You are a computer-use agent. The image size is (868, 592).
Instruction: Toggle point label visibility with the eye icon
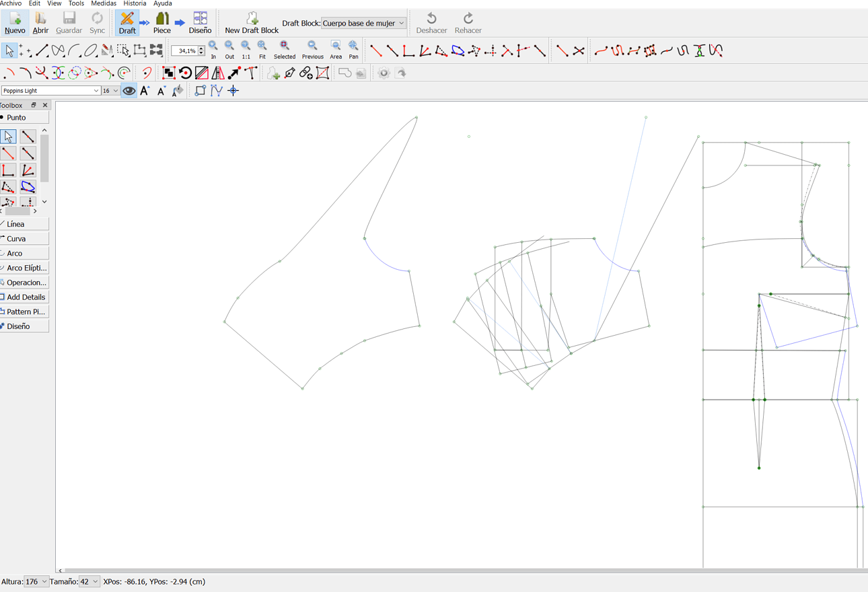tap(129, 90)
